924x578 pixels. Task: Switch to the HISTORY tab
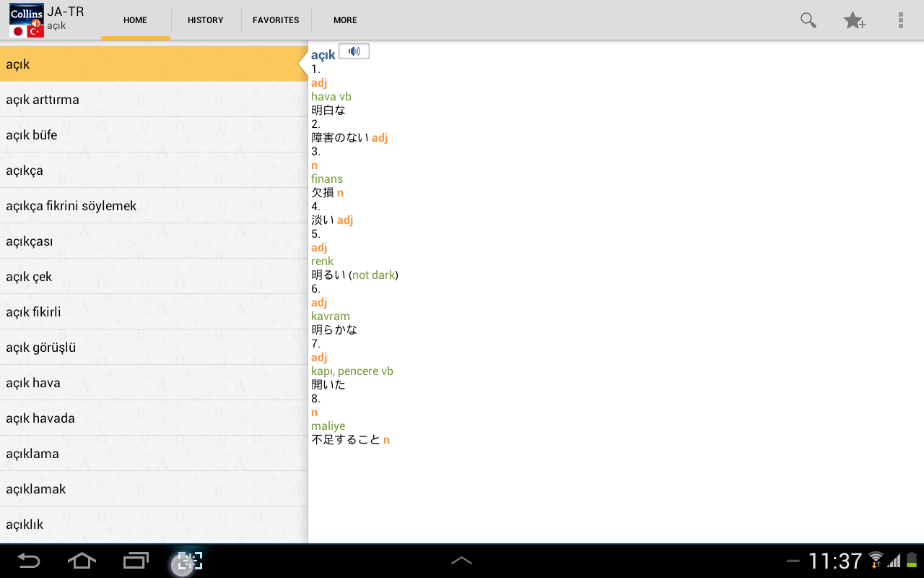point(205,20)
